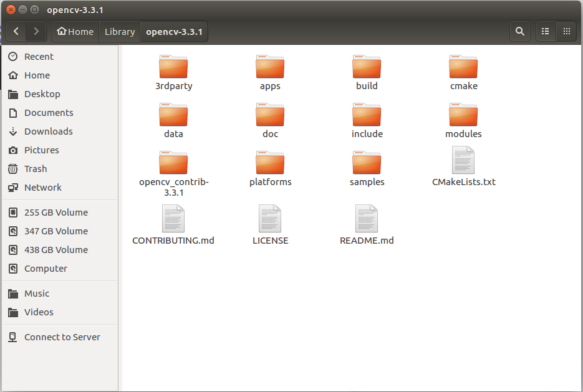Viewport: 583px width, 392px height.
Task: Open Music in the sidebar
Action: click(60, 294)
